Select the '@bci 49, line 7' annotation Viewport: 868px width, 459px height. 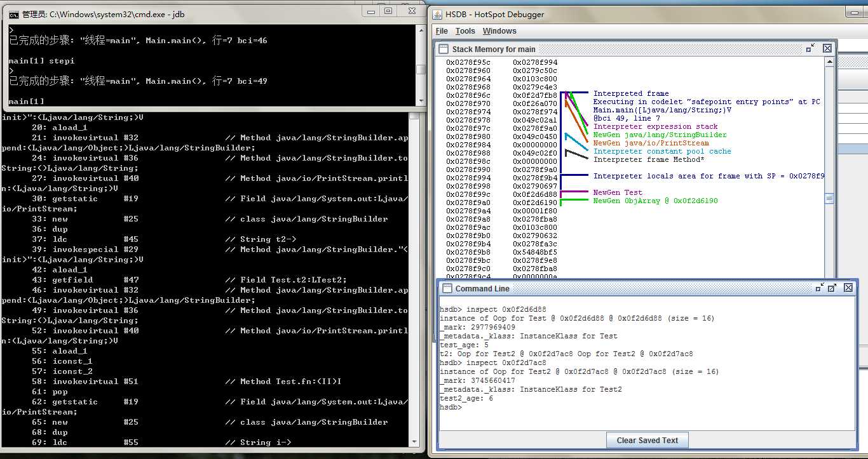click(627, 118)
